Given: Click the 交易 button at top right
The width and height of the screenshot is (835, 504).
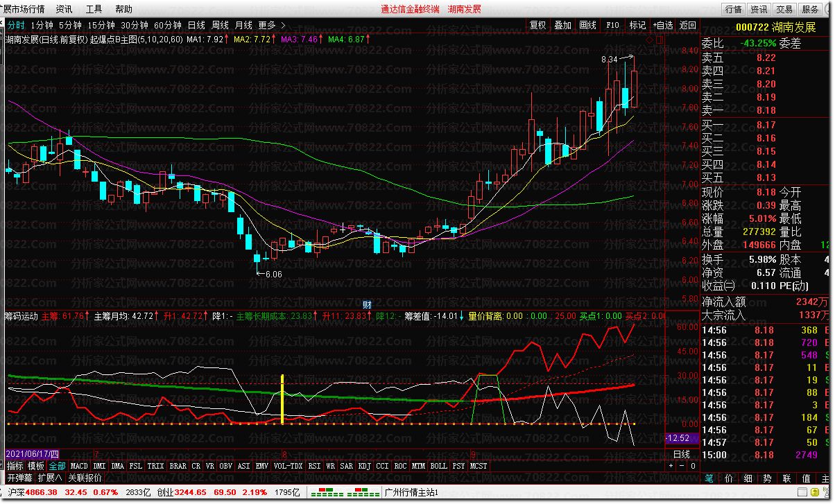Looking at the screenshot, I should (x=784, y=9).
